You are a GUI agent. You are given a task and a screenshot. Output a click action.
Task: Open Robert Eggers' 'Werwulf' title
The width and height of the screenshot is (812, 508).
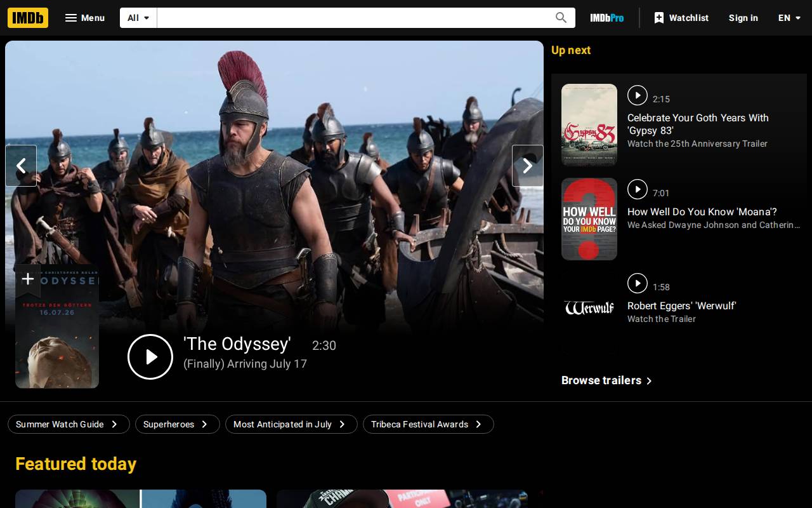681,306
